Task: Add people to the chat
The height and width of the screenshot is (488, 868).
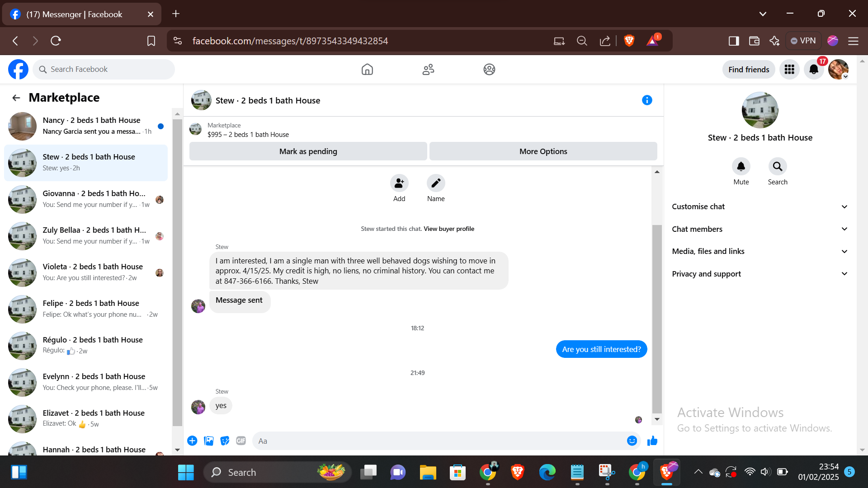Action: coord(399,183)
